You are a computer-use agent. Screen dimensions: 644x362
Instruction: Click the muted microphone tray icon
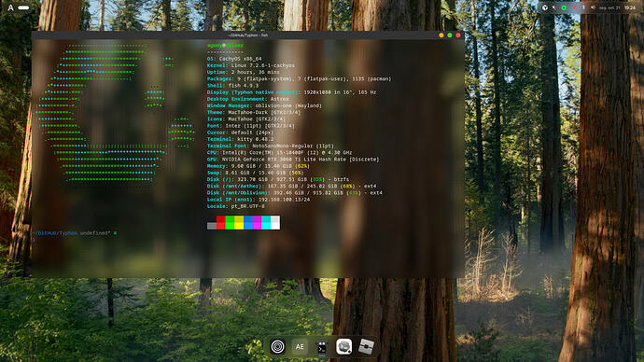pos(554,7)
